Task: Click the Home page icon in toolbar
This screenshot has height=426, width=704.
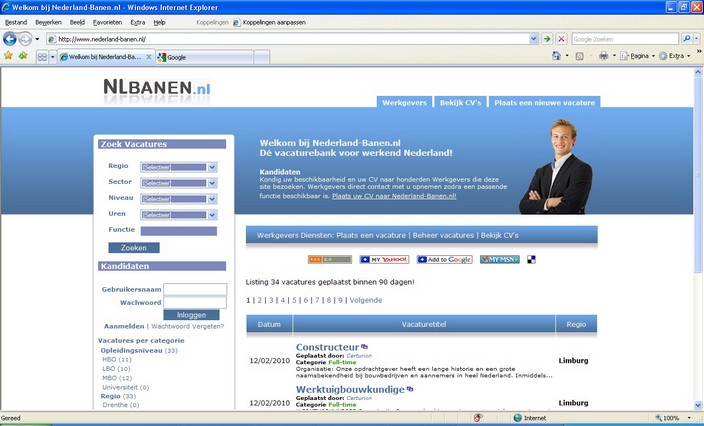Action: pyautogui.click(x=556, y=56)
